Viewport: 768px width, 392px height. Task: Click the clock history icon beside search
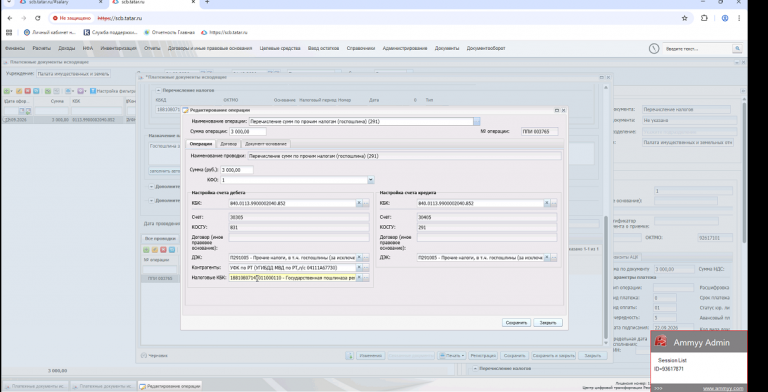click(654, 49)
